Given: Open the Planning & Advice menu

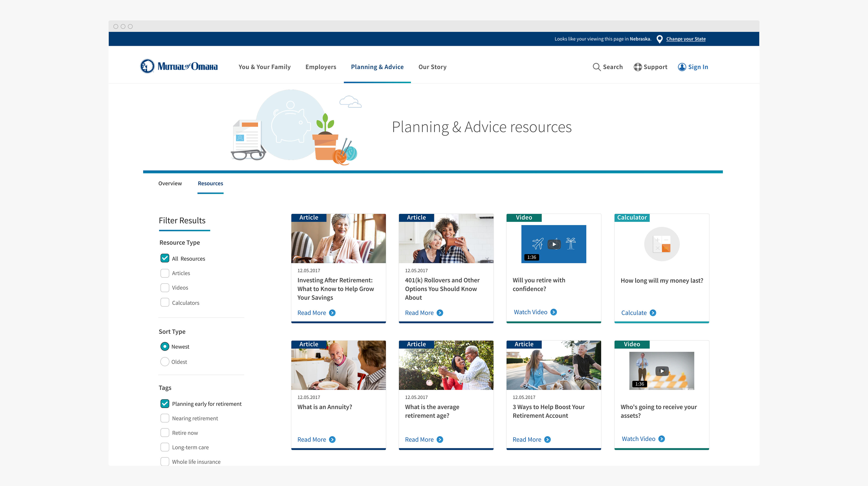Looking at the screenshot, I should point(377,67).
